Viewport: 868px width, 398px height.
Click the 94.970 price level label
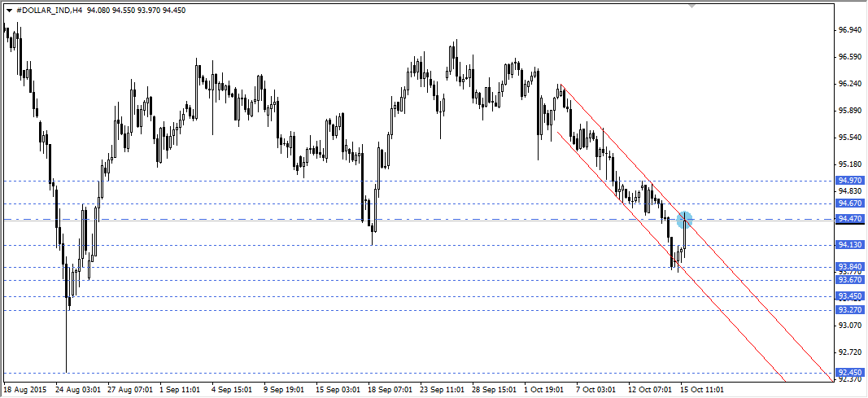849,181
